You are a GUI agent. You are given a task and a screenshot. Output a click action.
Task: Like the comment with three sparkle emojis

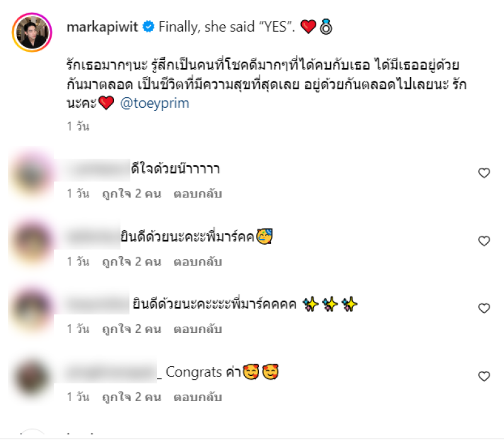(x=484, y=308)
